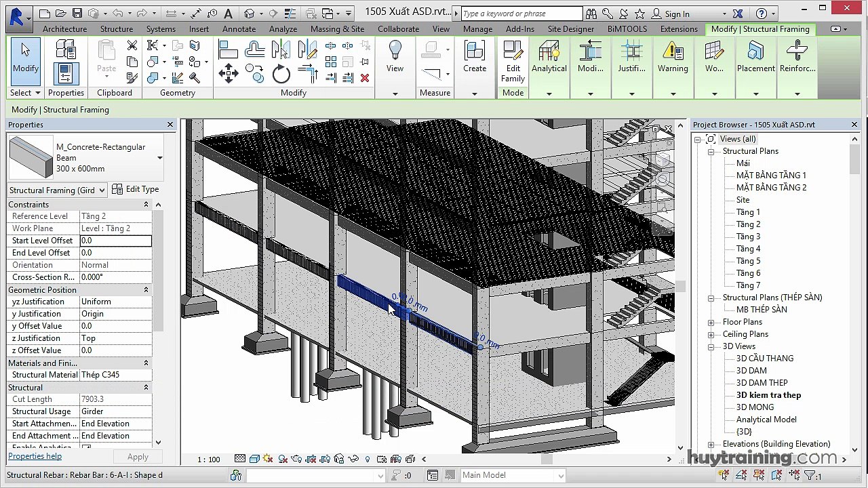This screenshot has width=868, height=488.
Task: Click the keyword search box
Action: [x=522, y=14]
